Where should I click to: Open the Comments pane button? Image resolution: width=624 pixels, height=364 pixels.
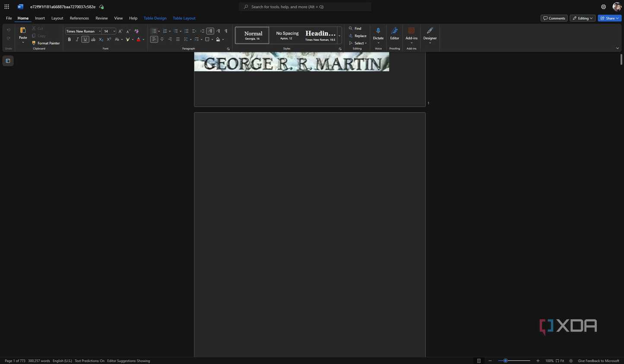click(x=554, y=18)
